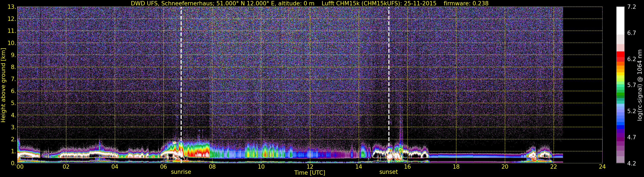Viewport: 644px width, 177px height.
Task: Click the 6.2 value on the colorbar
Action: pos(632,59)
